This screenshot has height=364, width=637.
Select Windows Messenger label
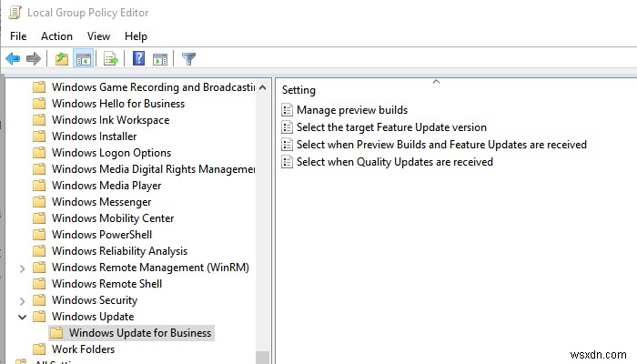click(102, 202)
